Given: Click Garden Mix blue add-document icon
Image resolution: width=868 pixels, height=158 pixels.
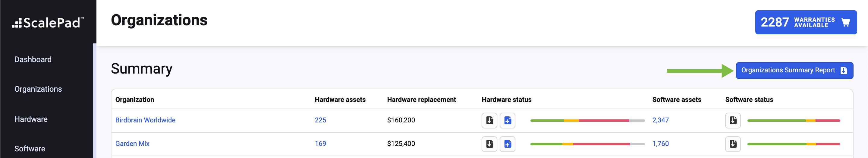Looking at the screenshot, I should tap(508, 144).
